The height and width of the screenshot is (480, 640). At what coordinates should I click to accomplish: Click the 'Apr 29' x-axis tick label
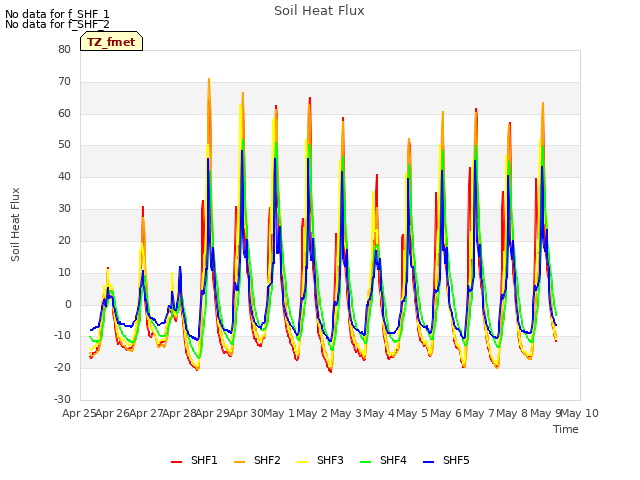[x=213, y=413]
